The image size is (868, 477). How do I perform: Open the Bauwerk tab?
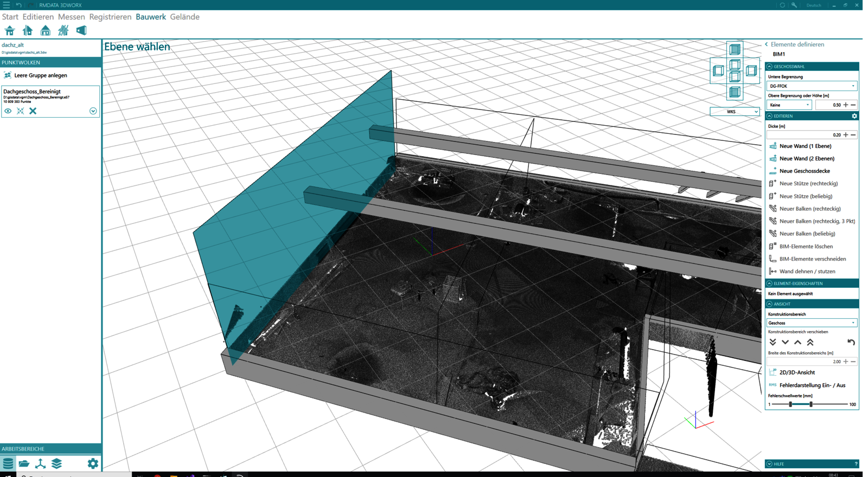point(151,17)
